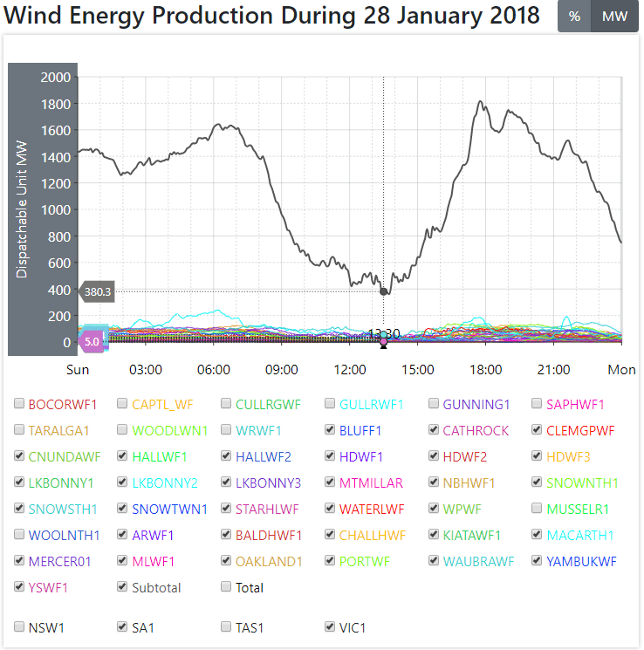Switch chart units to percent

click(574, 17)
